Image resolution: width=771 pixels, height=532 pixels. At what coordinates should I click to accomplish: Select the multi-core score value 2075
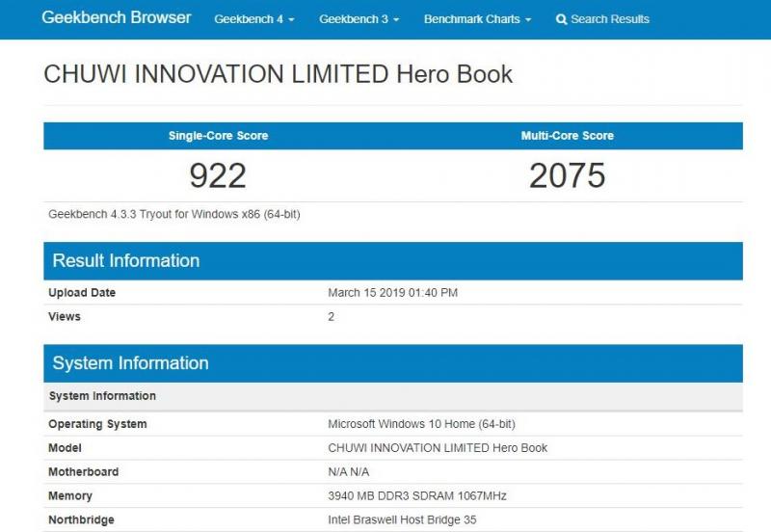point(568,175)
